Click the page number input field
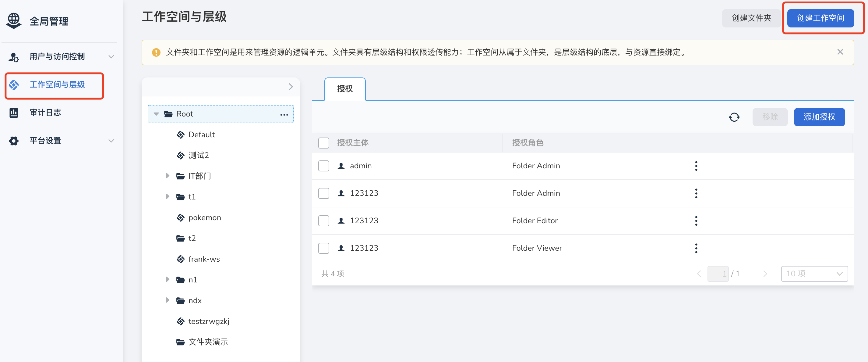The image size is (868, 362). 718,274
